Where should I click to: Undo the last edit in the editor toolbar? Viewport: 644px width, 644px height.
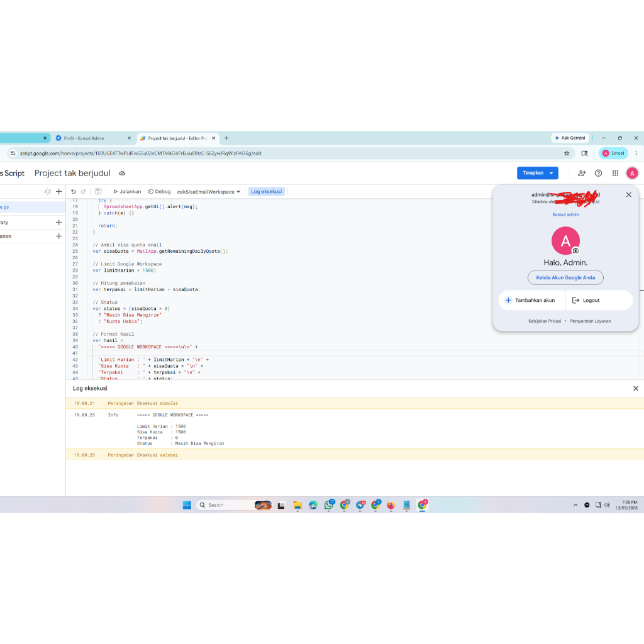tap(74, 191)
